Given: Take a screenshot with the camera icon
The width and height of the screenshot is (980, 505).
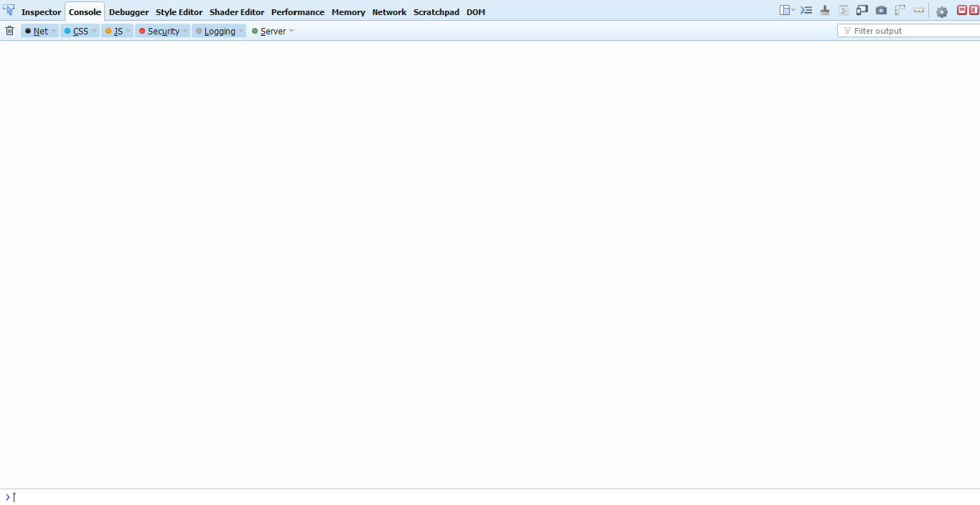Looking at the screenshot, I should [881, 11].
